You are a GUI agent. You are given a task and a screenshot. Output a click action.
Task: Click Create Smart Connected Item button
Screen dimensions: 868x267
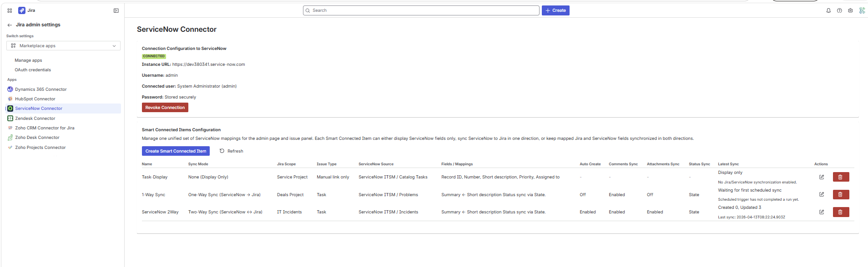point(176,151)
